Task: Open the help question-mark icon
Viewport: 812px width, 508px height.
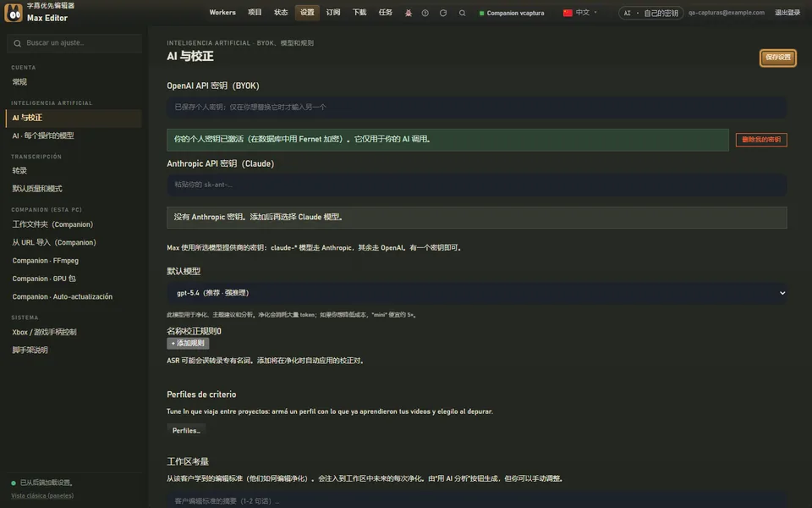Action: [425, 13]
